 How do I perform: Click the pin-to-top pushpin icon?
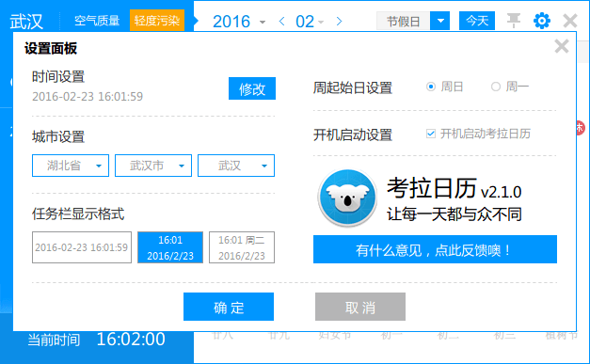click(514, 21)
